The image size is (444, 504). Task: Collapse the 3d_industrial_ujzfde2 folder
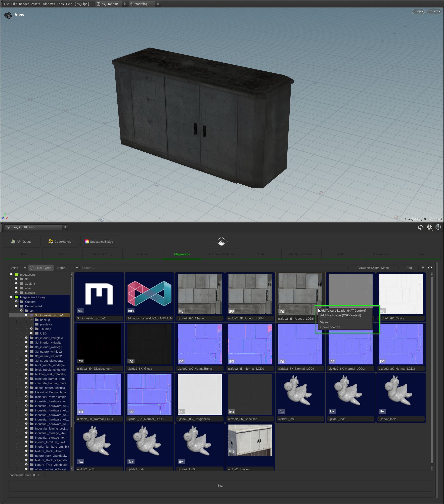click(x=26, y=315)
